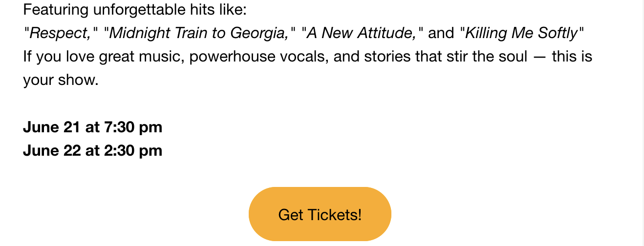
Task: Click the bold "June 22" date text
Action: coord(52,150)
